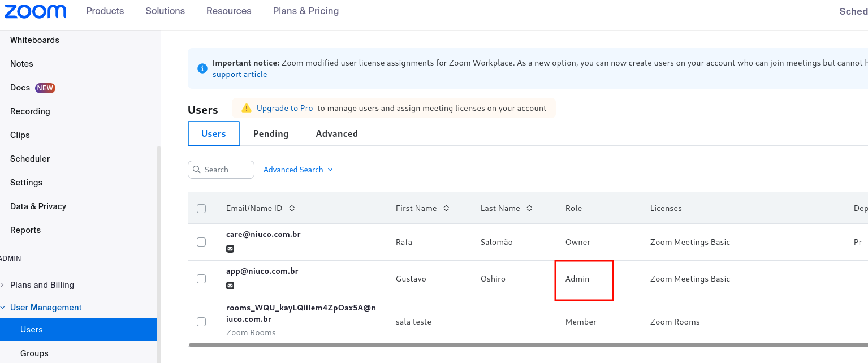Click the care@niuco.com.br email
The width and height of the screenshot is (868, 363).
[x=263, y=234]
